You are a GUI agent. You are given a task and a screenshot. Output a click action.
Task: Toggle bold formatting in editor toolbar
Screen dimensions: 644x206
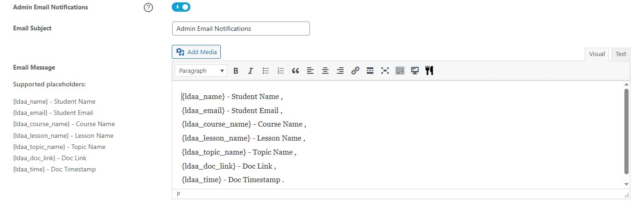pos(236,71)
